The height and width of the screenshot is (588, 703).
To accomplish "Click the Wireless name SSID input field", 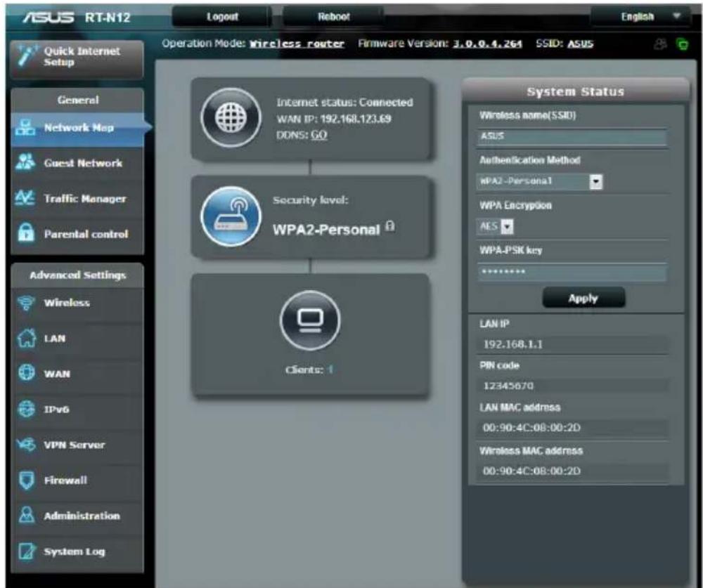I will [572, 136].
